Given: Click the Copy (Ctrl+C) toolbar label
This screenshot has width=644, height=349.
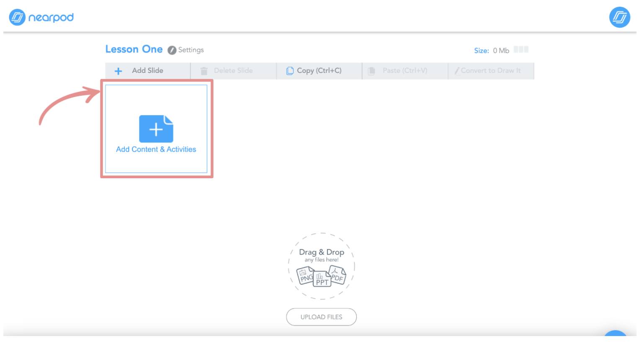Looking at the screenshot, I should (x=319, y=71).
